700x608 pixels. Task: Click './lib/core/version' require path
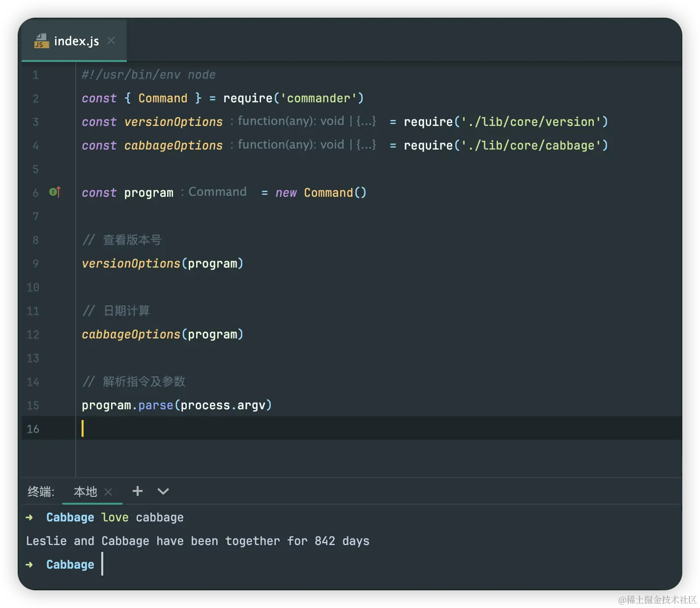531,122
